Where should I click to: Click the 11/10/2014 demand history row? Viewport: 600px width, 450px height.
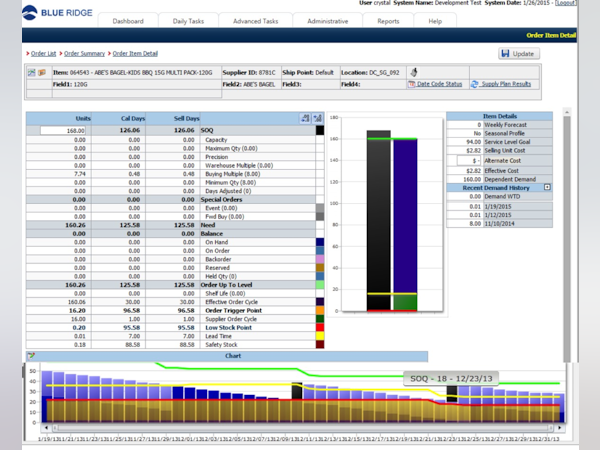point(499,223)
